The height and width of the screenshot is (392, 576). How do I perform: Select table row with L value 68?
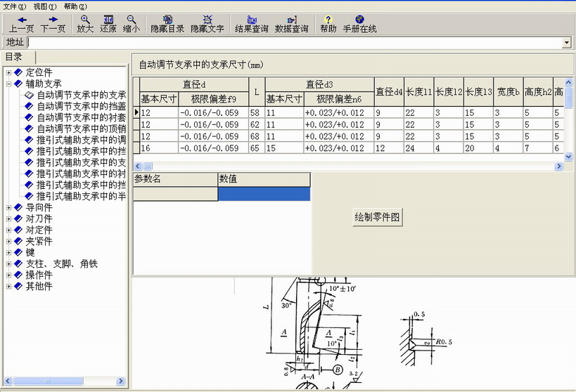point(349,136)
